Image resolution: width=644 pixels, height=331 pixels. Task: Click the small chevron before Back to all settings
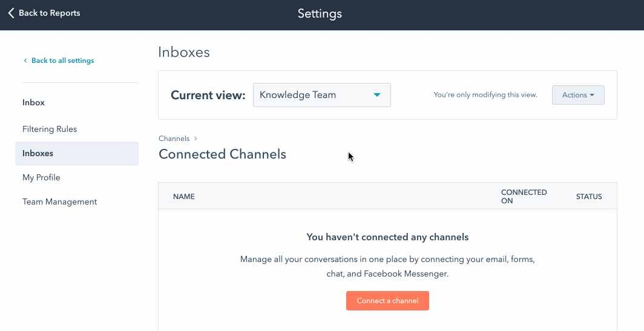point(25,61)
